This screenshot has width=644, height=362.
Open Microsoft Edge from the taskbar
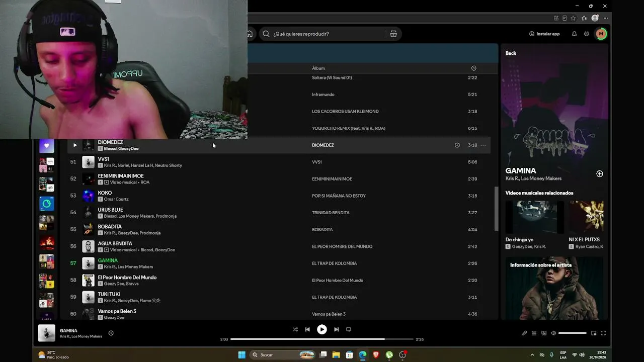[x=363, y=355]
